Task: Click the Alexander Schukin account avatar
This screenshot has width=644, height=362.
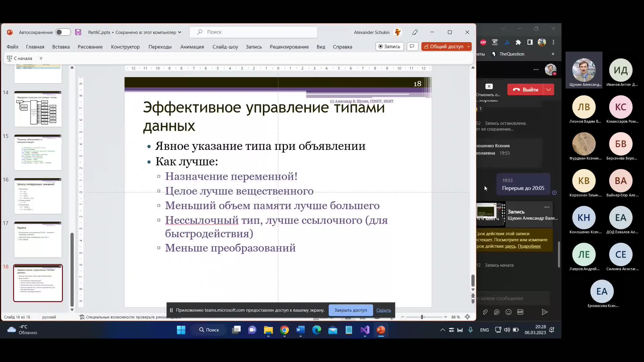Action: (397, 32)
